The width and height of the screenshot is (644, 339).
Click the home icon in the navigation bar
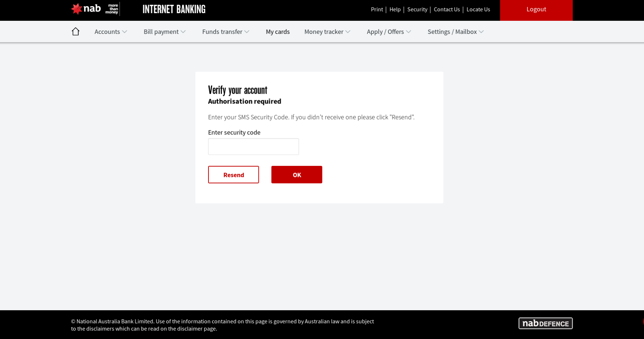pos(75,31)
